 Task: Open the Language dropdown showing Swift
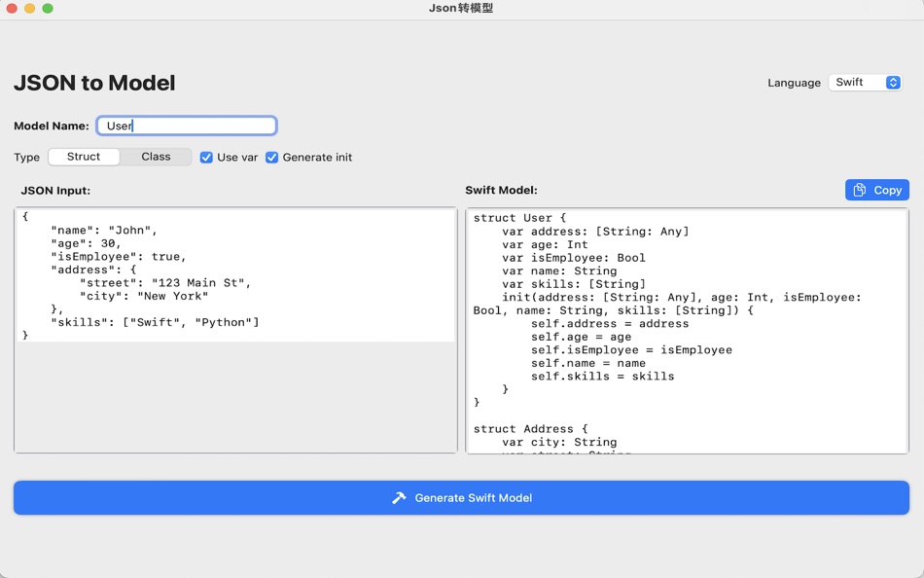(x=866, y=83)
